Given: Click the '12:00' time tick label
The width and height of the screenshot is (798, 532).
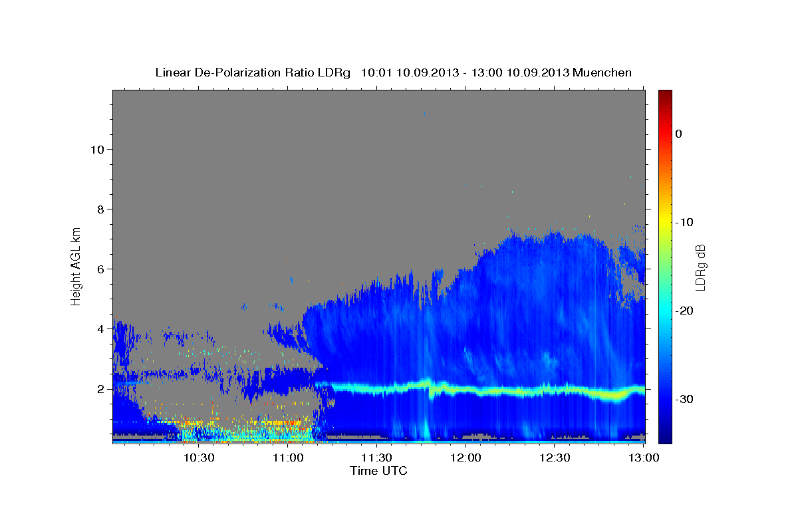Looking at the screenshot, I should [x=465, y=458].
